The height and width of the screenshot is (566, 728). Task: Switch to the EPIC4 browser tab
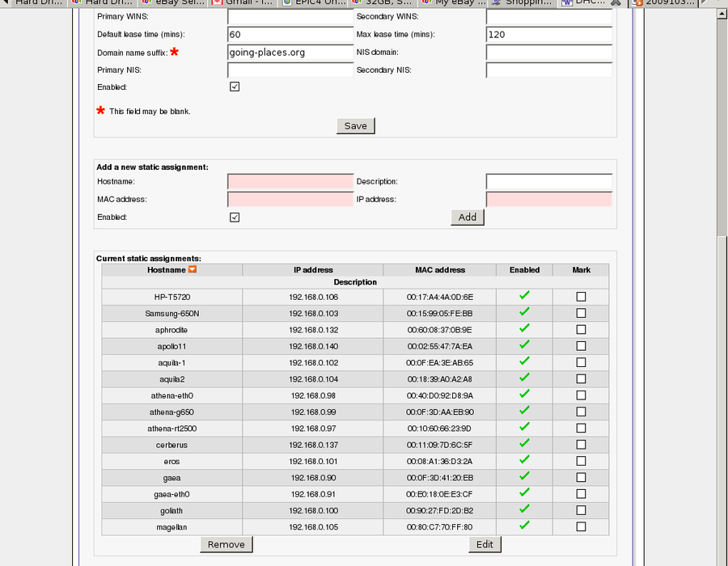[314, 2]
